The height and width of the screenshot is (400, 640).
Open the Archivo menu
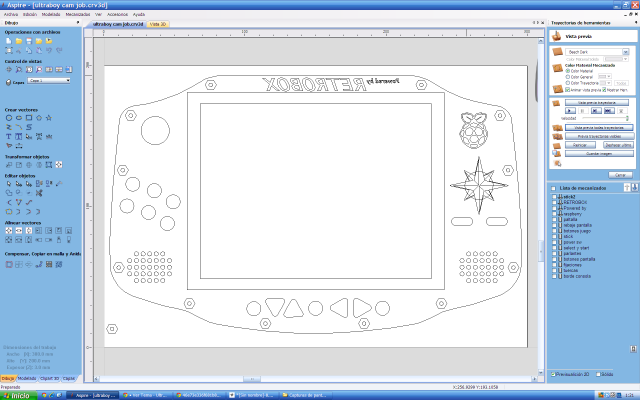pos(11,14)
